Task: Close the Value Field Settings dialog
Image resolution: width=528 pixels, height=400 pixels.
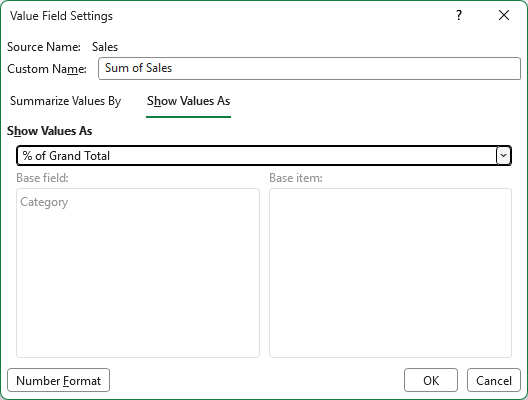Action: 504,15
